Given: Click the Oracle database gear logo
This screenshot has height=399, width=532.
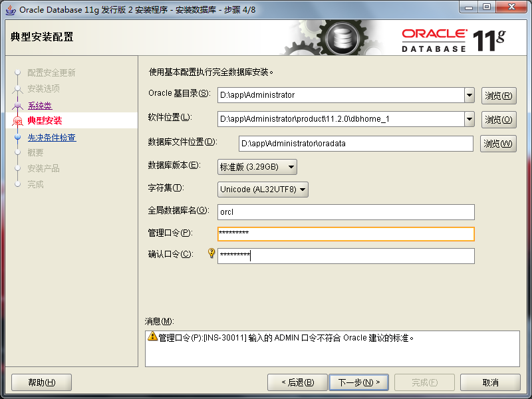Looking at the screenshot, I should pyautogui.click(x=342, y=38).
